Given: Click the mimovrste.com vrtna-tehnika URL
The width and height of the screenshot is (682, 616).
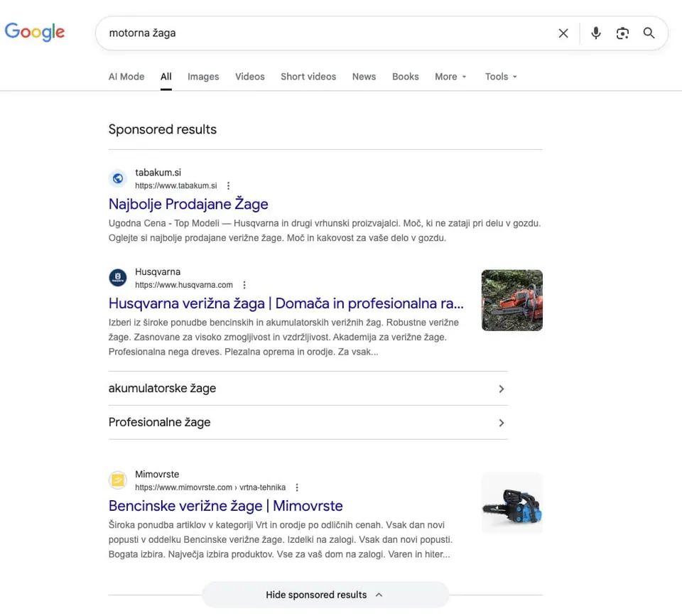Looking at the screenshot, I should tap(210, 487).
